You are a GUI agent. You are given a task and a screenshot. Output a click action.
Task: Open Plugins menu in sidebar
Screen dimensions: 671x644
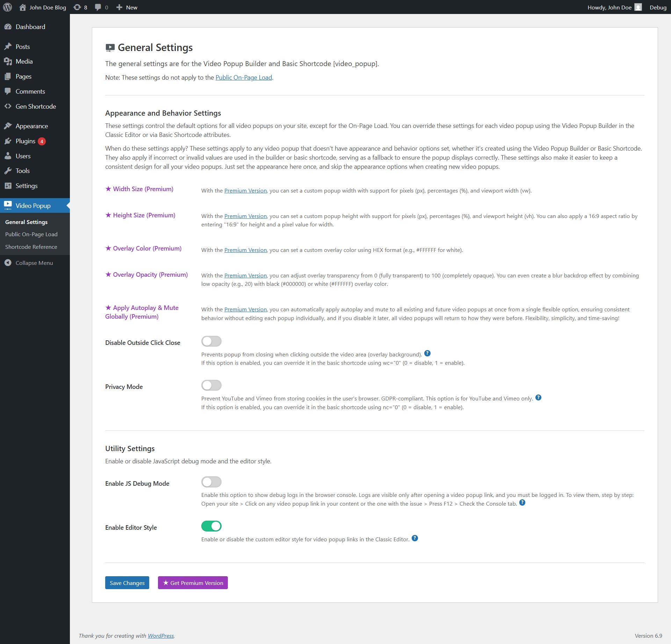(x=26, y=141)
